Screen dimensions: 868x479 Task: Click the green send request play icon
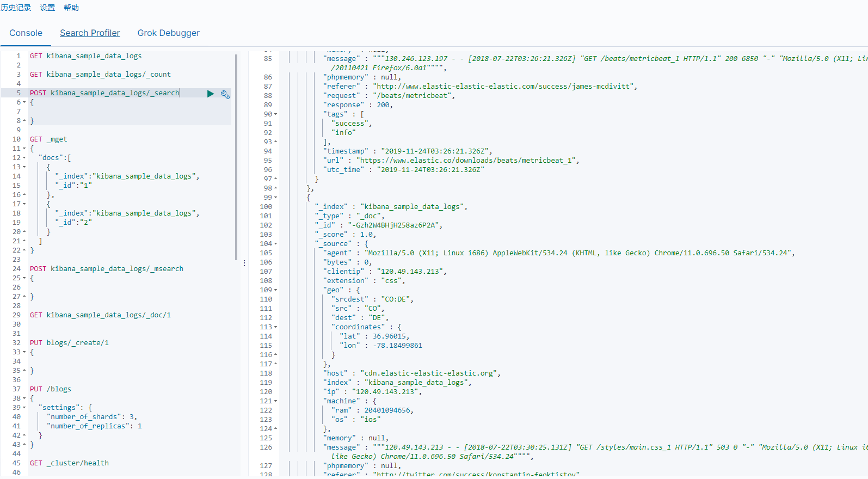pos(211,94)
